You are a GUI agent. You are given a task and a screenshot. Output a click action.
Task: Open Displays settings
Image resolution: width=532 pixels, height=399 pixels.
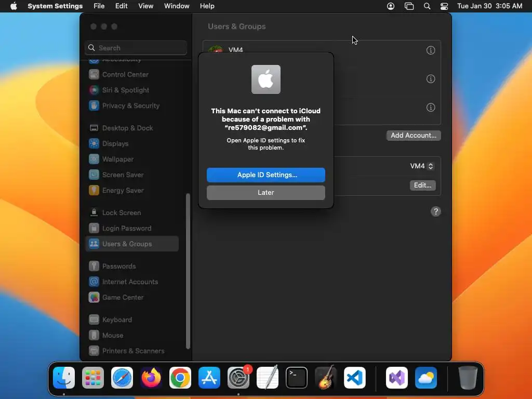coord(132,143)
